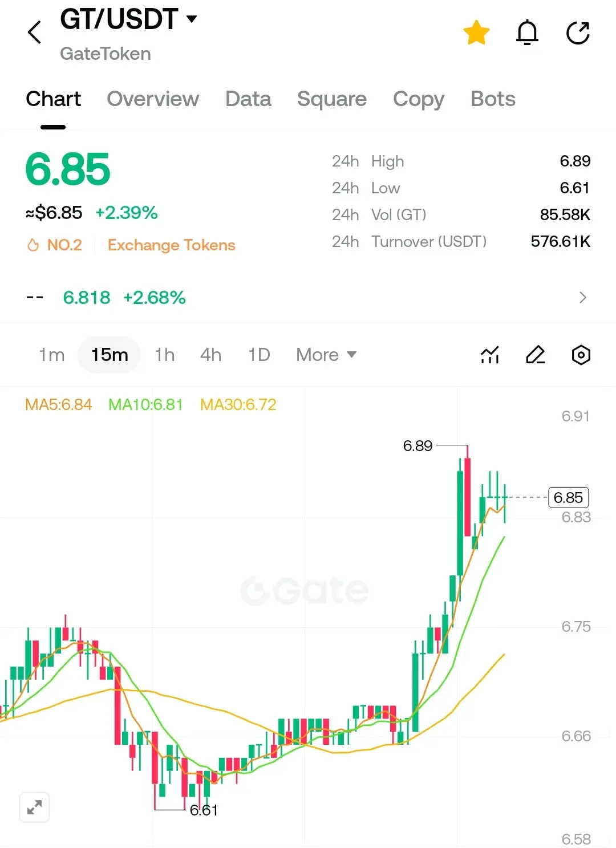
Task: Tap the 24h Turnover value 576.61K
Action: click(x=561, y=241)
